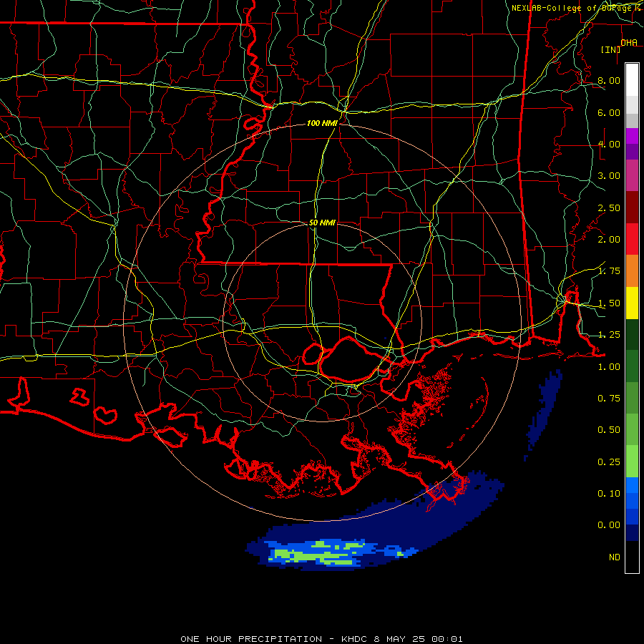Click the 1.25 legend value
The width and height of the screenshot is (644, 644).
[x=609, y=335]
